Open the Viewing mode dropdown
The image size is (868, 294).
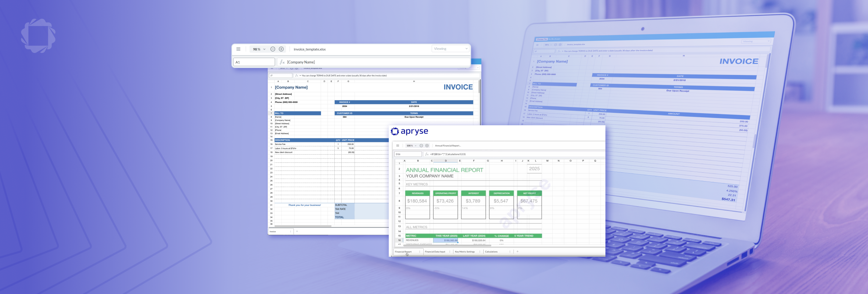(x=451, y=49)
